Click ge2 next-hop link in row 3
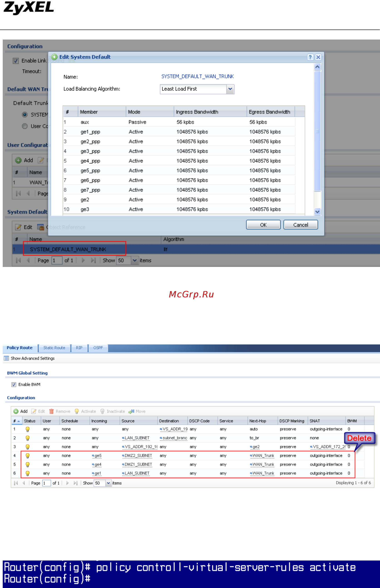This screenshot has width=380, height=588. (x=255, y=447)
